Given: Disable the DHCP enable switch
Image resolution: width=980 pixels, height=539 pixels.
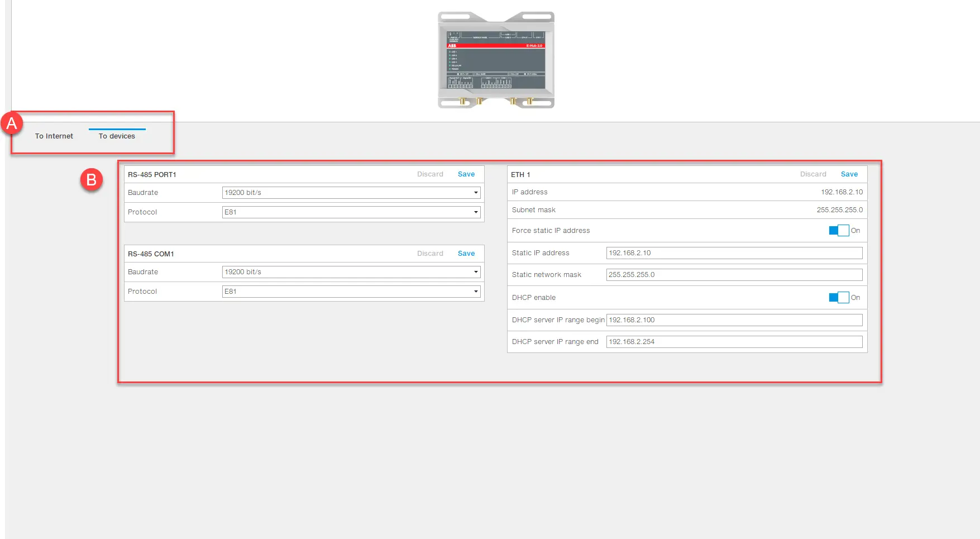Looking at the screenshot, I should point(839,298).
